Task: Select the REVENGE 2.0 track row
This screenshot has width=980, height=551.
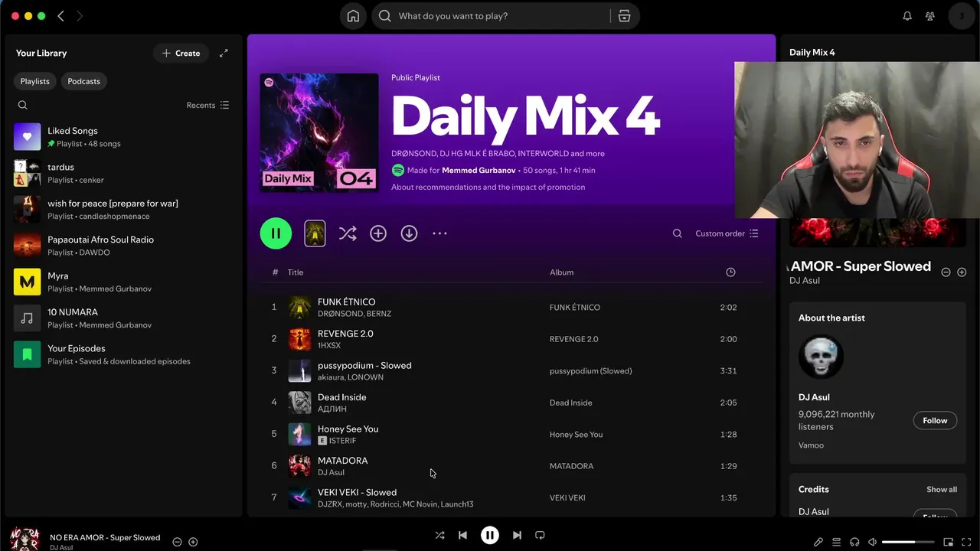Action: [x=511, y=339]
